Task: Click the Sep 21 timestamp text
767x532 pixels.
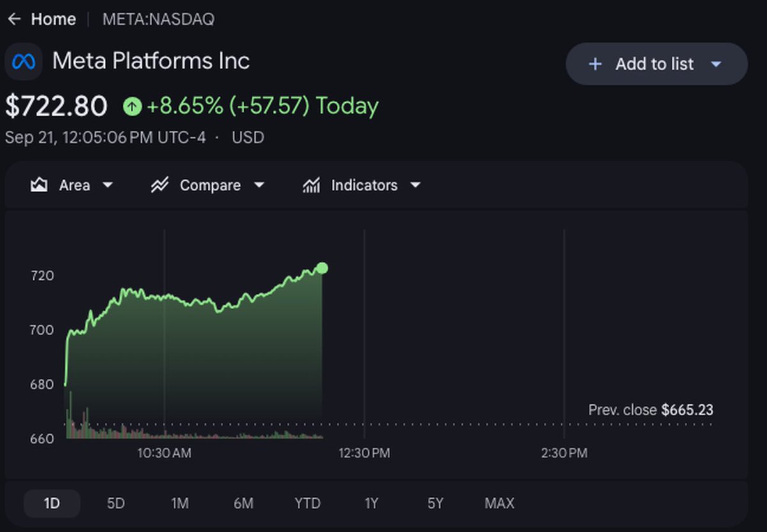Action: [105, 137]
